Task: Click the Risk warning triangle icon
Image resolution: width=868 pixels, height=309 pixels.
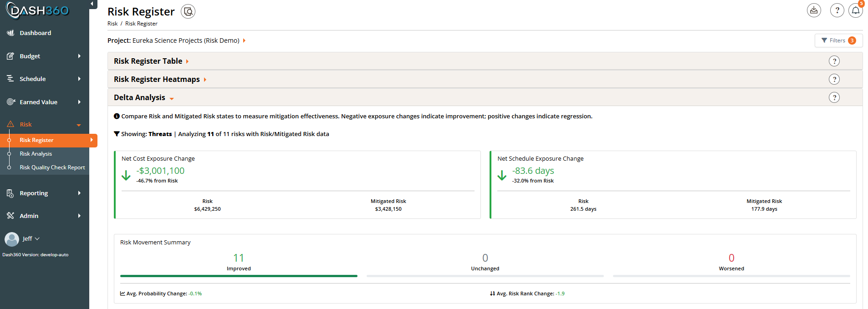Action: [x=10, y=124]
